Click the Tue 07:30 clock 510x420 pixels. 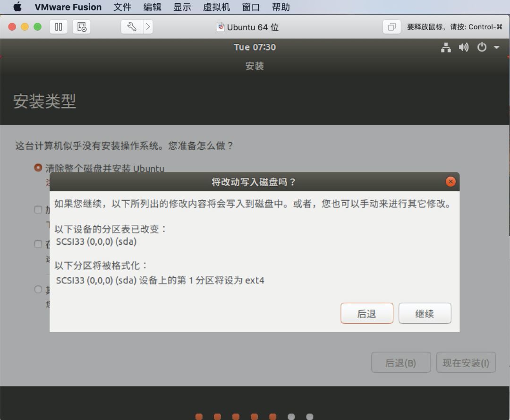[x=255, y=47]
